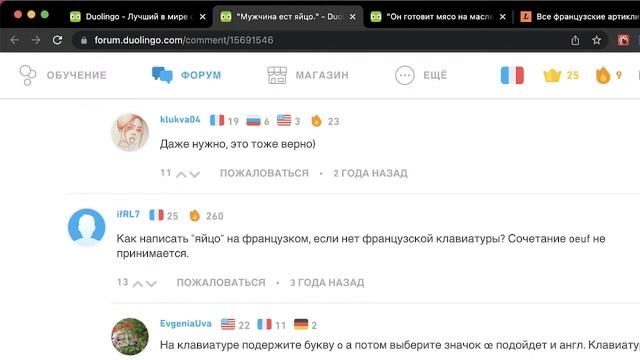Go back with the browser back arrow
Viewport: 640px width, 360px height.
[x=15, y=40]
